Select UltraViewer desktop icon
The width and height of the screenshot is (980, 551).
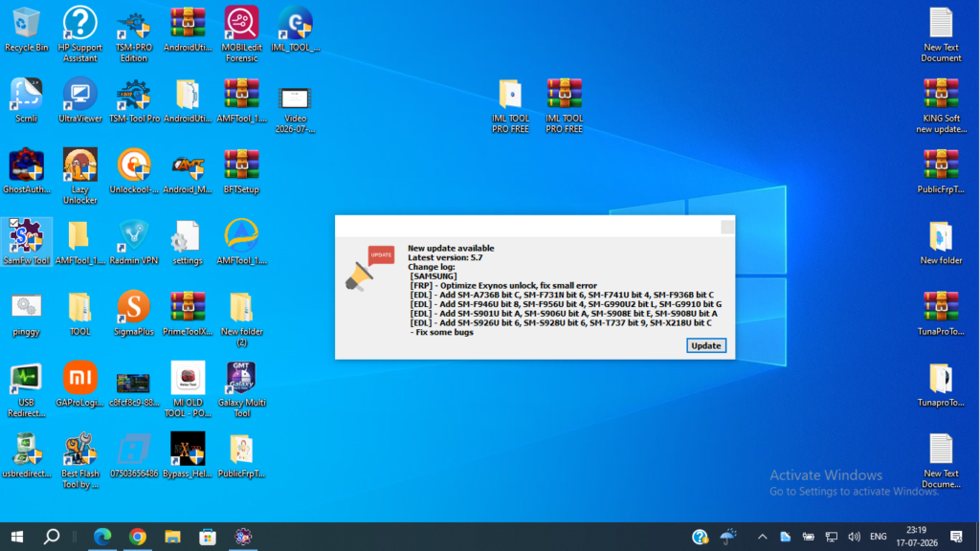pos(80,99)
